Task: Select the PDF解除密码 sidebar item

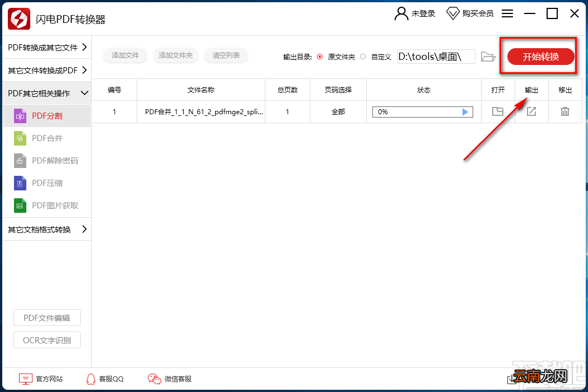Action: [x=46, y=161]
